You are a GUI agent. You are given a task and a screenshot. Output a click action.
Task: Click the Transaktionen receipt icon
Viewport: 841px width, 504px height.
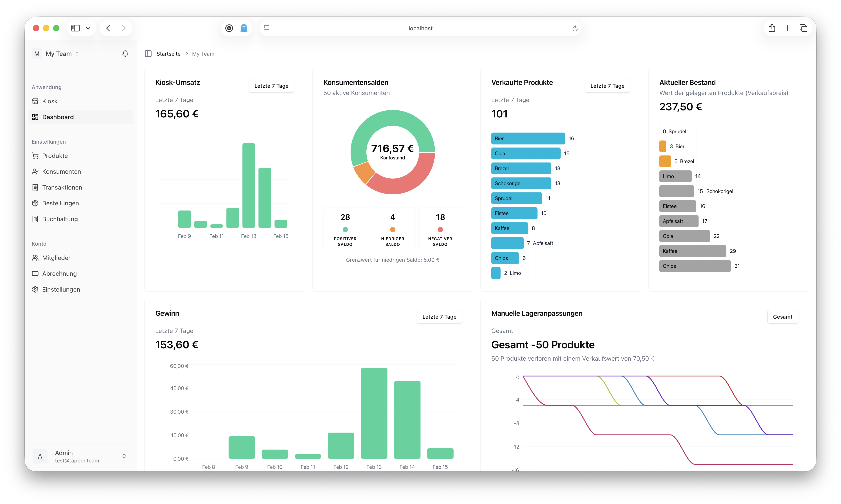[35, 188]
